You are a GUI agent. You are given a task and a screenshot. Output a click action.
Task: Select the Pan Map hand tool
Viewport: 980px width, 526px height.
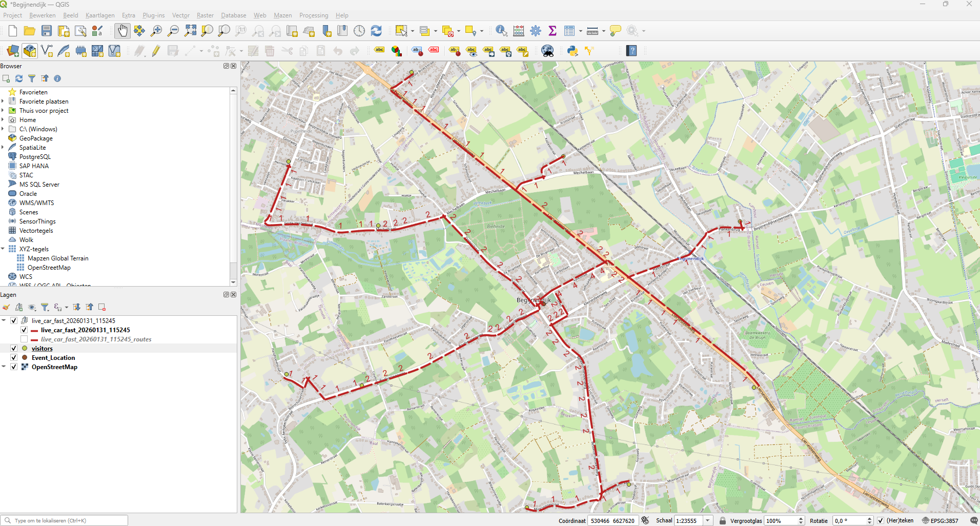[x=122, y=31]
